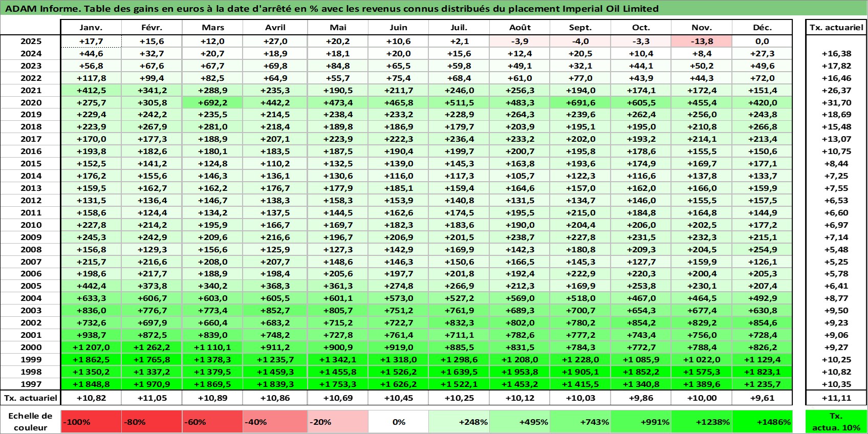Viewport: 868px width, 434px height.
Task: Select the 2020 row label
Action: tap(31, 102)
